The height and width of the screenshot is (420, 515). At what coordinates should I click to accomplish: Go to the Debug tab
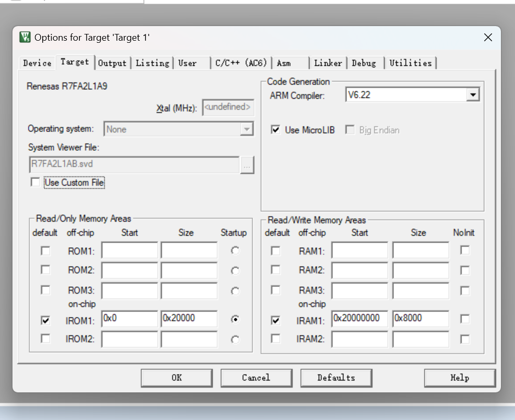coord(364,63)
